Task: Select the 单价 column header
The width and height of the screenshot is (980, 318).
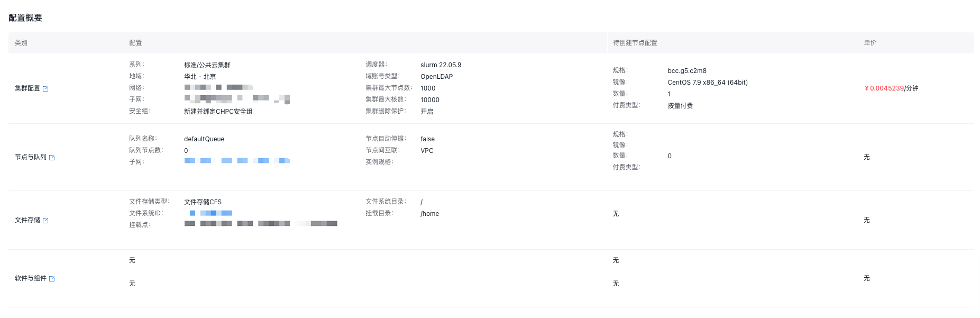Action: coord(870,43)
